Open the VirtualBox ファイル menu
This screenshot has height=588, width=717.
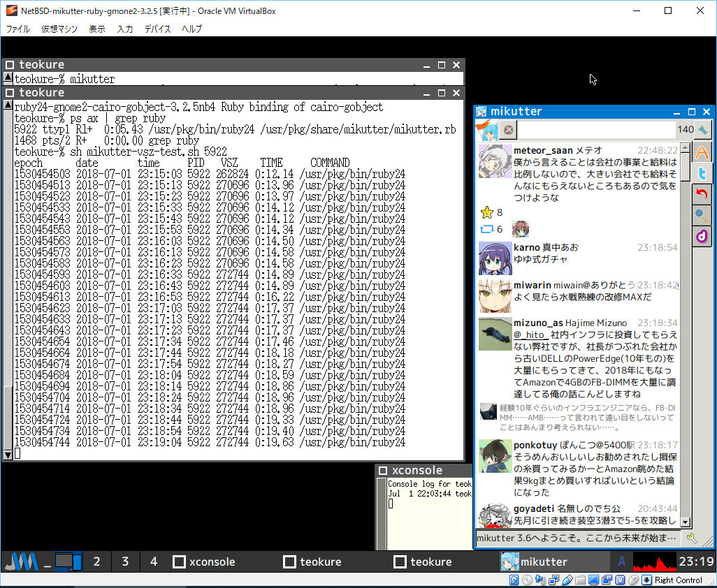(17, 29)
